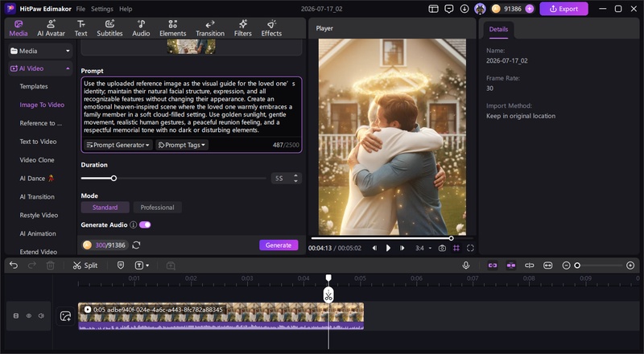The height and width of the screenshot is (354, 644).
Task: Select the video clip on the timeline
Action: pos(221,316)
